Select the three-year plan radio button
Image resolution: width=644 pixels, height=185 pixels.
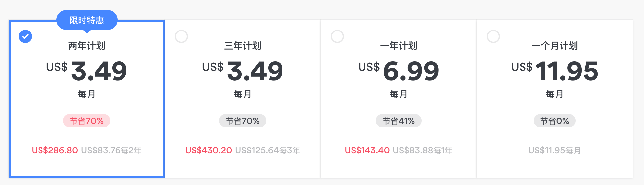click(181, 36)
